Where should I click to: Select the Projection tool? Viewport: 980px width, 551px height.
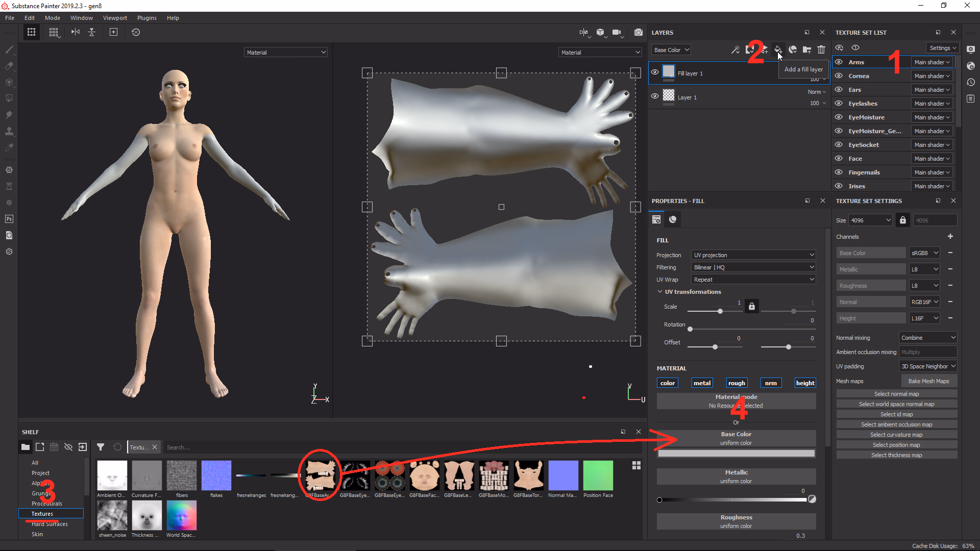9,82
